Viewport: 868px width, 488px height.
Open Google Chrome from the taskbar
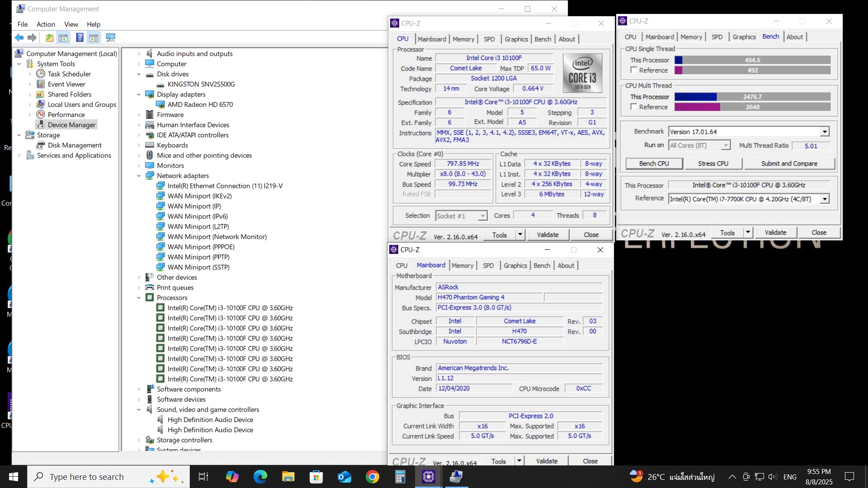click(x=372, y=477)
